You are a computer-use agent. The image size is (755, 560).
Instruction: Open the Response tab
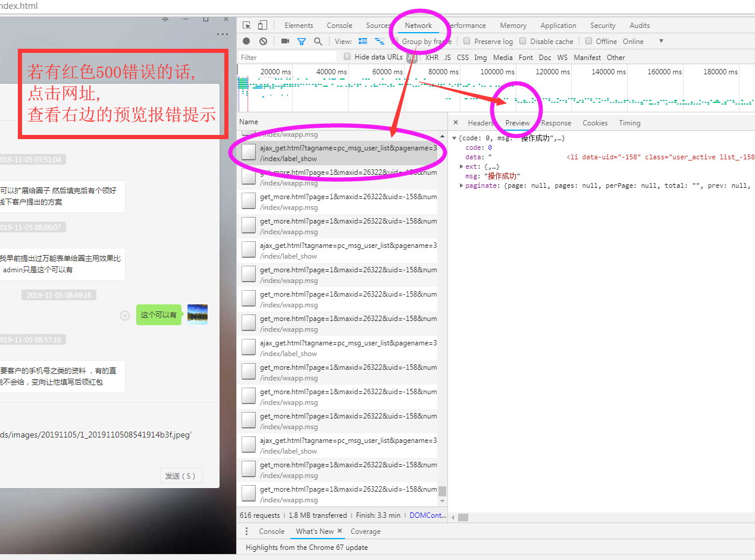[x=556, y=123]
